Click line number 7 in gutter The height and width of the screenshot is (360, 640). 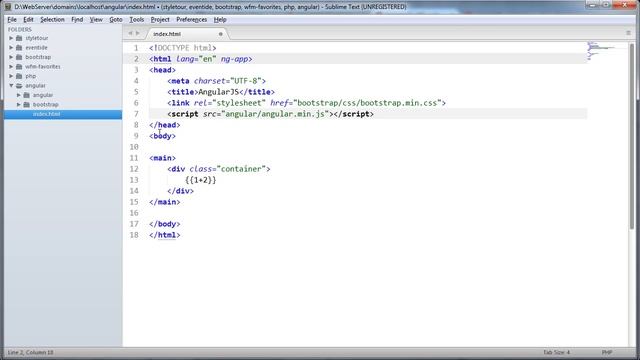[x=136, y=114]
